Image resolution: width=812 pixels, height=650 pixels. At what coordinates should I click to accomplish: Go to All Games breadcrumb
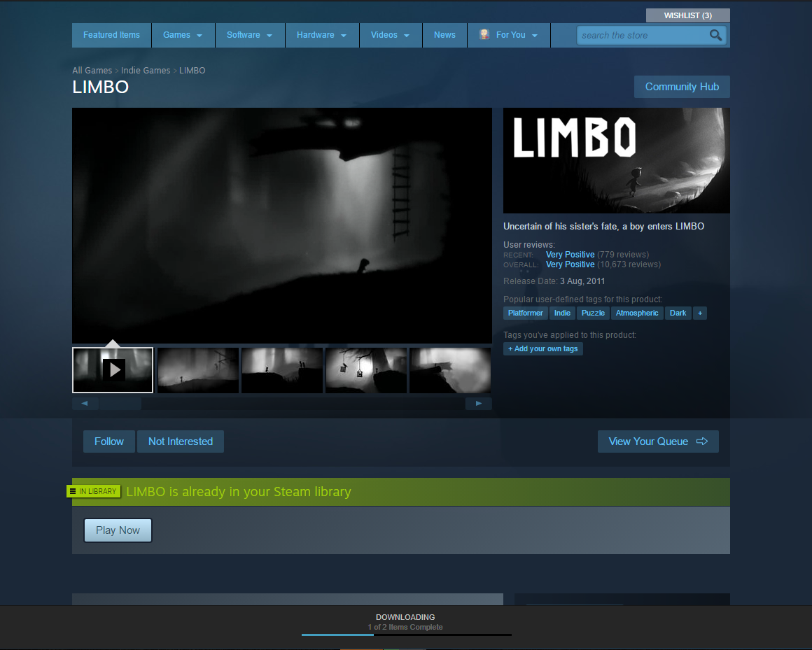92,71
